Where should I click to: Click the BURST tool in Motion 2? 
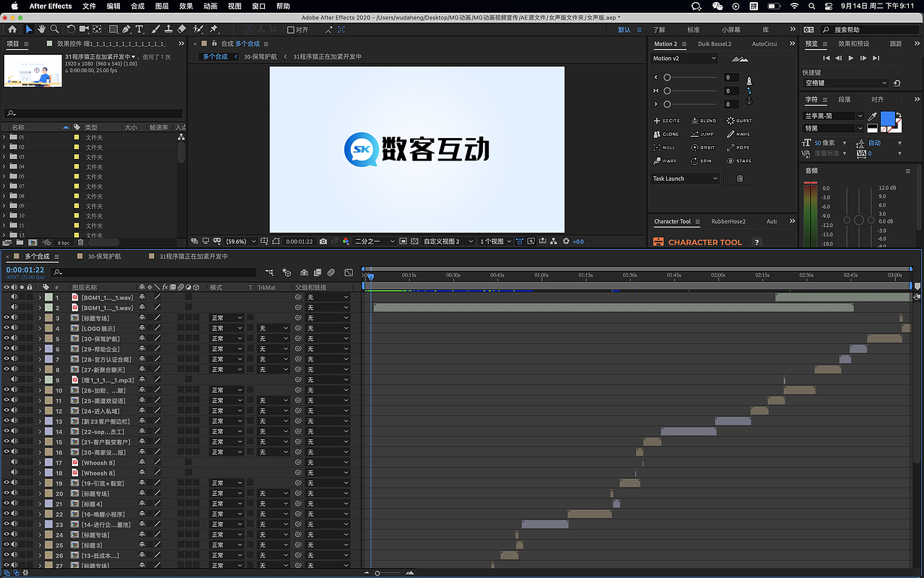pyautogui.click(x=739, y=121)
